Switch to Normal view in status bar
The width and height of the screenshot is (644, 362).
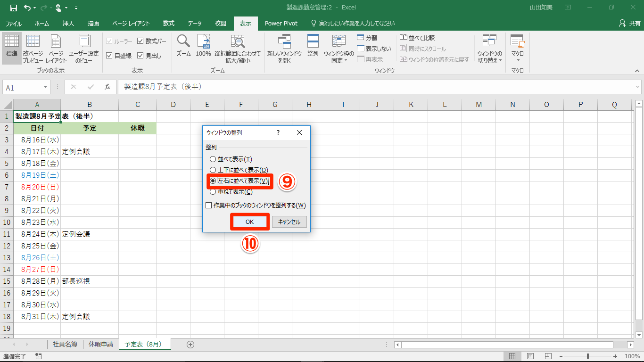coord(513,356)
